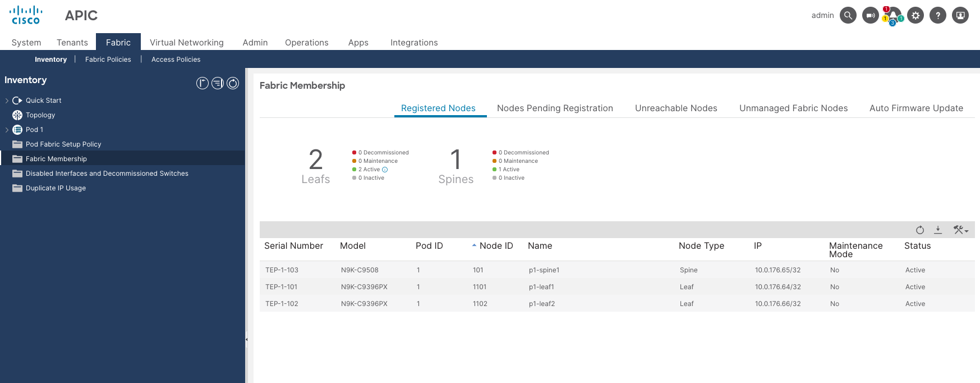Go to Fabric Policies submenu
The width and height of the screenshot is (980, 383).
click(108, 60)
